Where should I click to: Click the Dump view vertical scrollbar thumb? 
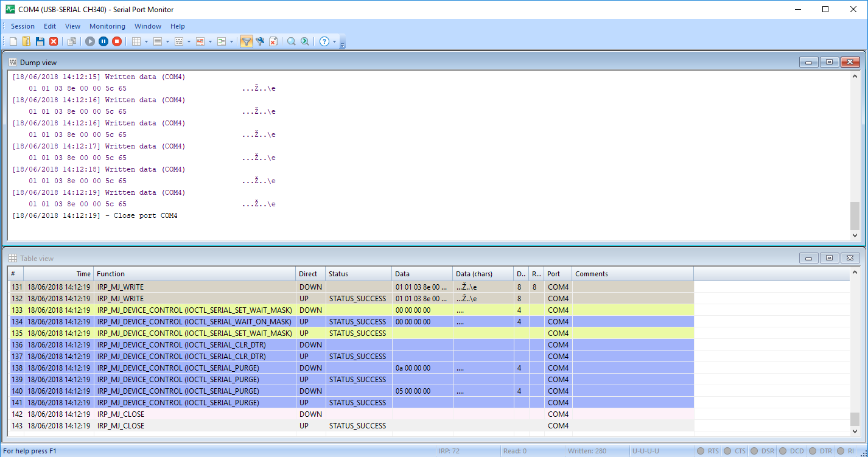855,215
